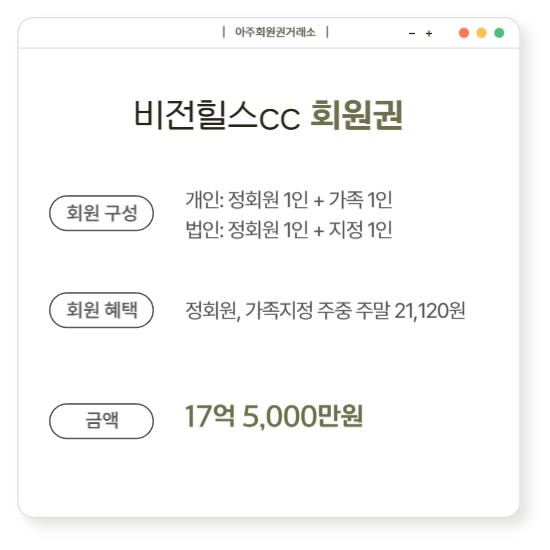Screen dimensions: 550x550
Task: Click the 지정 1인 text
Action: (x=360, y=230)
